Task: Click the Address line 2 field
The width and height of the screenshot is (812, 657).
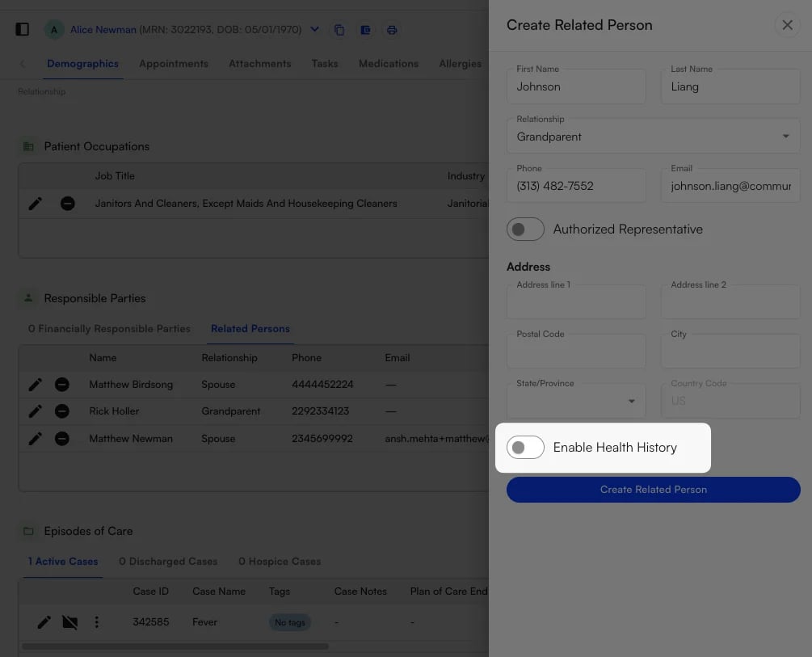Action: [x=730, y=301]
